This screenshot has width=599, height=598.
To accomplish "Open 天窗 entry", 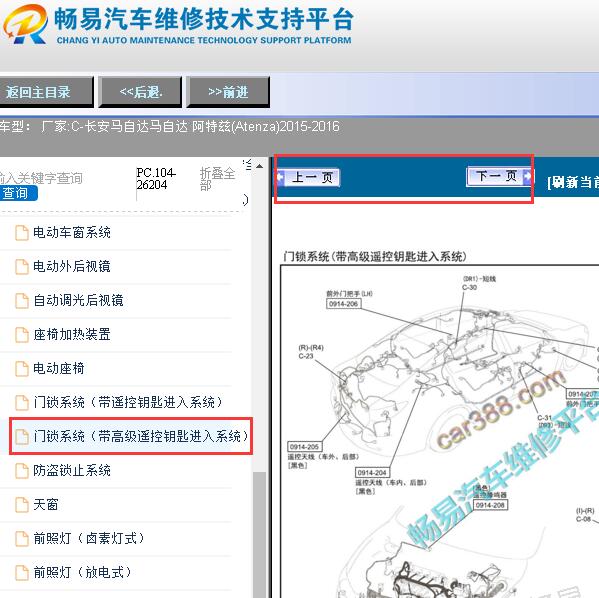I will (46, 505).
